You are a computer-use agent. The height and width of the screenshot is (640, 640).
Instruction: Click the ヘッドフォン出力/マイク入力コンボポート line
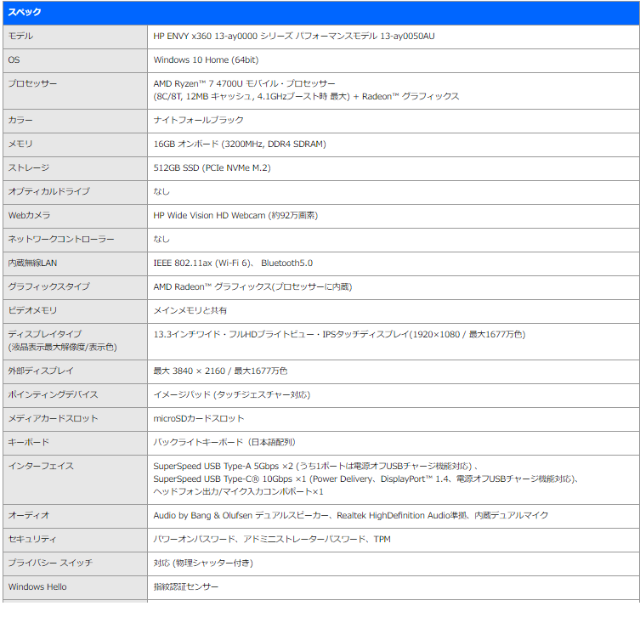(x=238, y=492)
